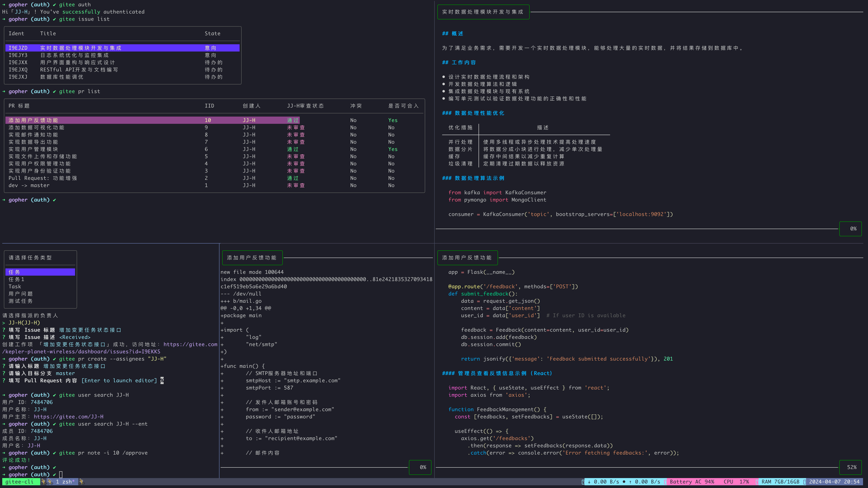868x488 pixels.
Task: Select issue I9EJXQ RESTful API开发与文档编写
Action: 122,70
